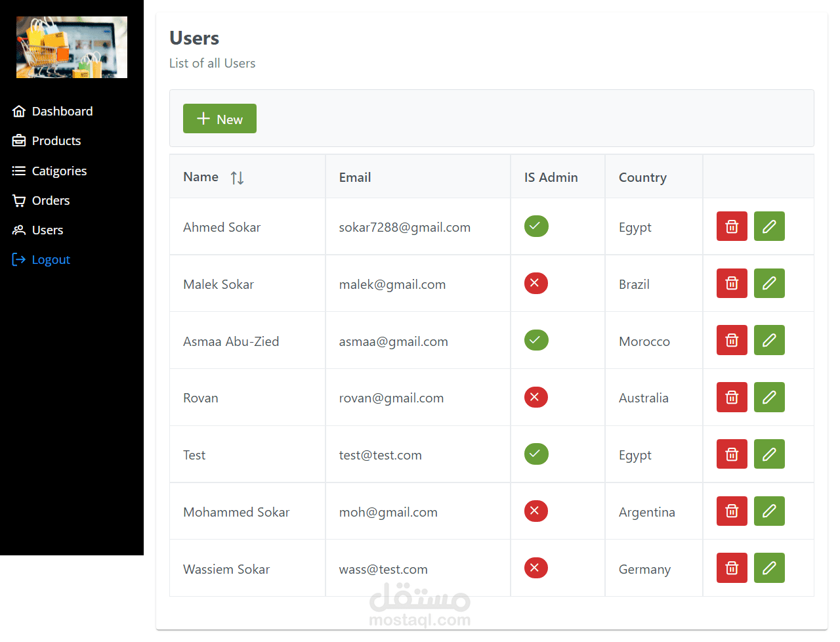
Task: Click the name Malek Sokar
Action: click(219, 284)
